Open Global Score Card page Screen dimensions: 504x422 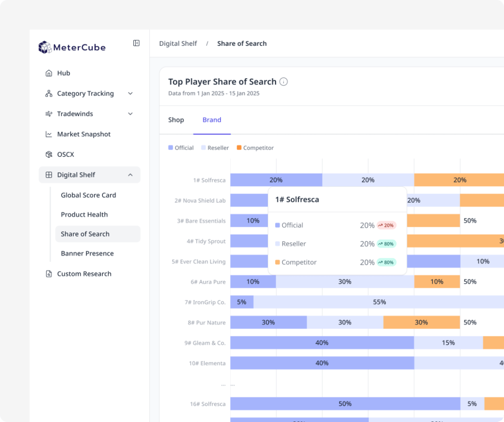89,195
